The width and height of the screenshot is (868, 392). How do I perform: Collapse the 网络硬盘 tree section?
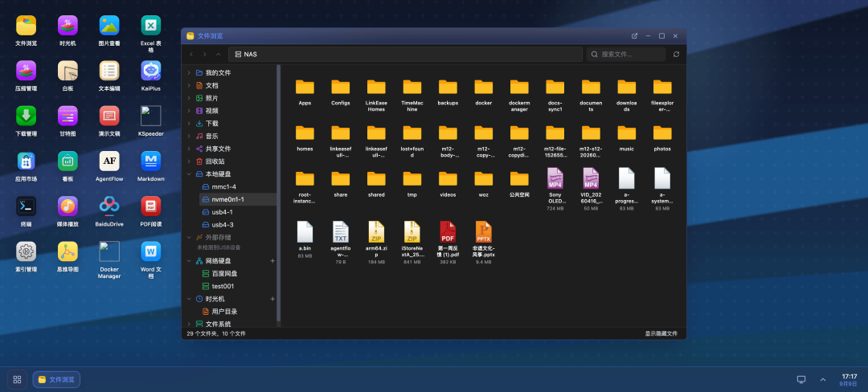pos(189,261)
